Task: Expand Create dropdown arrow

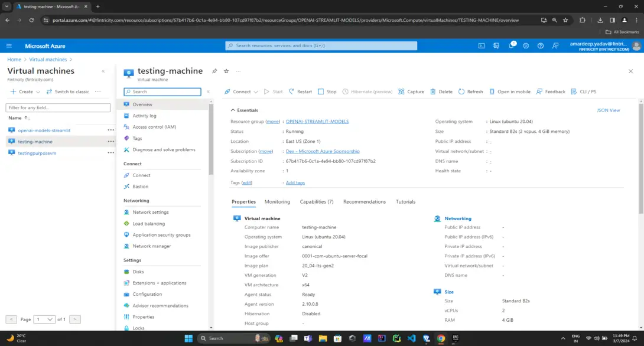Action: click(38, 92)
